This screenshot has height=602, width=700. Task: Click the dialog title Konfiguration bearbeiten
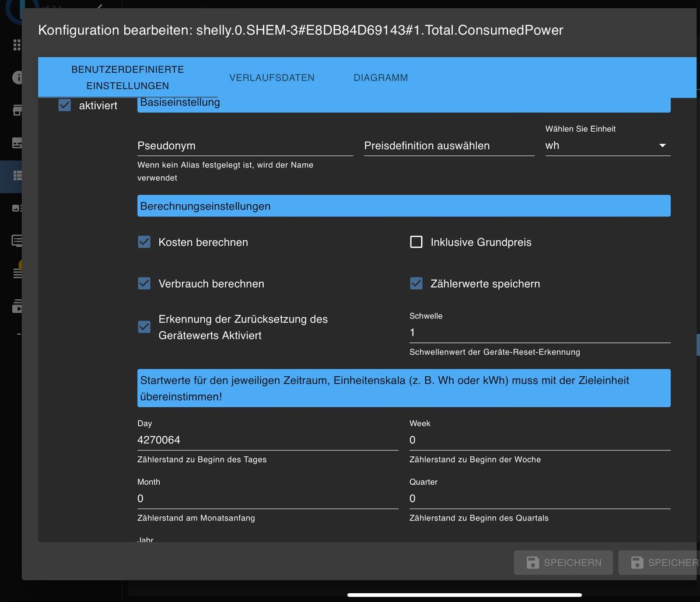[300, 30]
